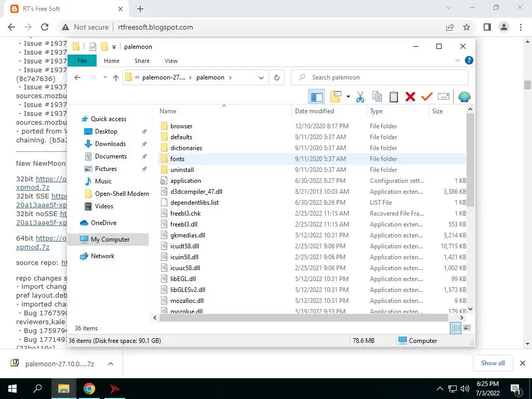
Task: Click the Cut scissors icon
Action: [361, 97]
